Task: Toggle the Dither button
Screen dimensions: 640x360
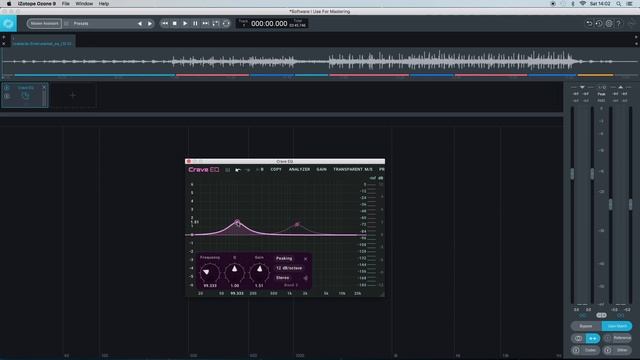Action: click(x=618, y=350)
